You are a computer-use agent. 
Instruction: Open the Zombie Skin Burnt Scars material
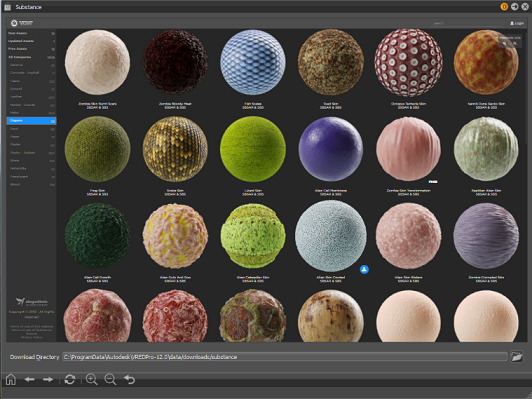[97, 62]
